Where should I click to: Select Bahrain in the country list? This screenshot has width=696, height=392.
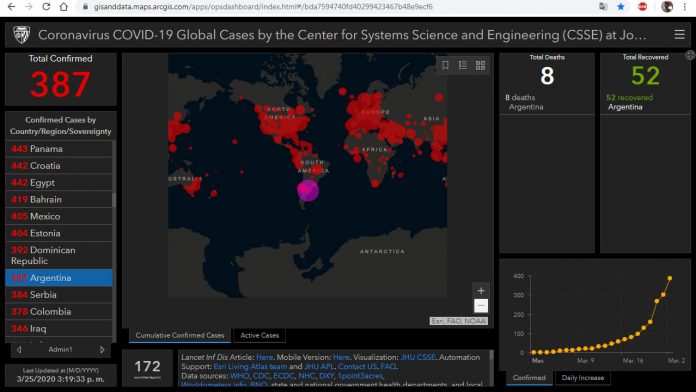click(59, 199)
